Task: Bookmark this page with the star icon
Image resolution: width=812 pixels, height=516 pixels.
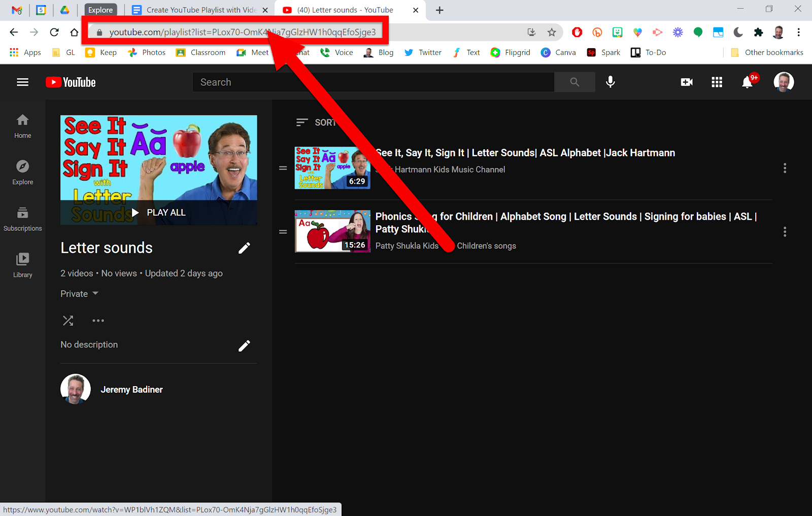Action: pyautogui.click(x=552, y=32)
